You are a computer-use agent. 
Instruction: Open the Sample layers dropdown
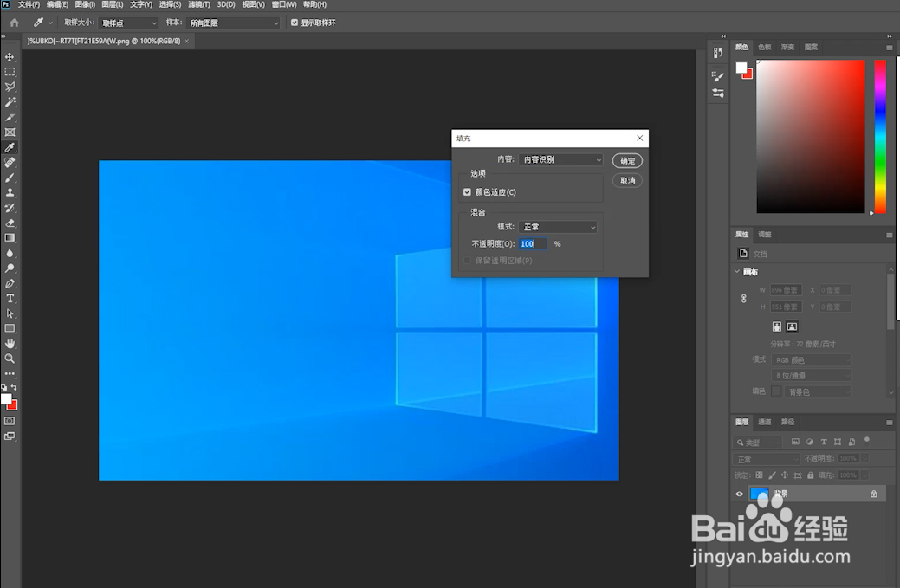(233, 23)
